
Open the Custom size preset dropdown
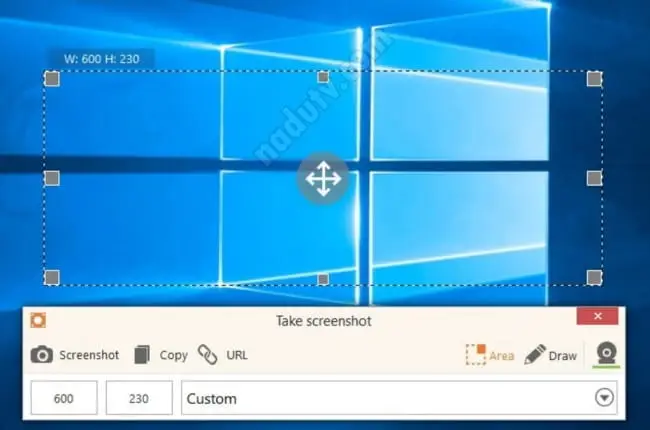[399, 398]
